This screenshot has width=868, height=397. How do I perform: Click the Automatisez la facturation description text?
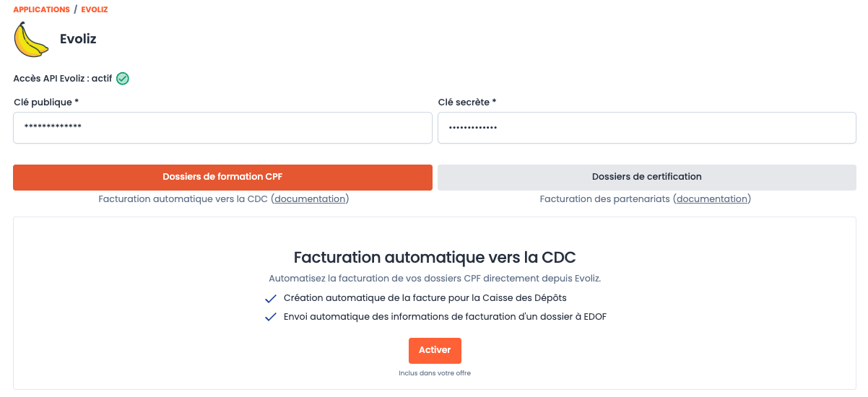(x=435, y=278)
